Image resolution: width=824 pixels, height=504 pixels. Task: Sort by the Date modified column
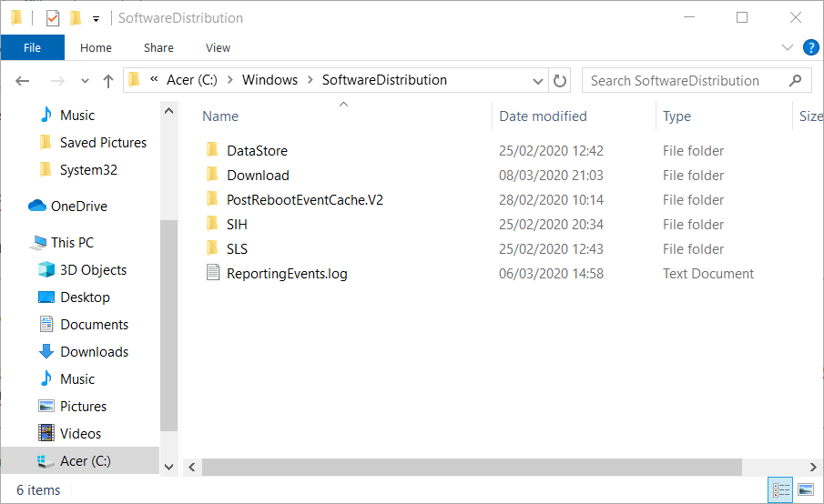543,116
